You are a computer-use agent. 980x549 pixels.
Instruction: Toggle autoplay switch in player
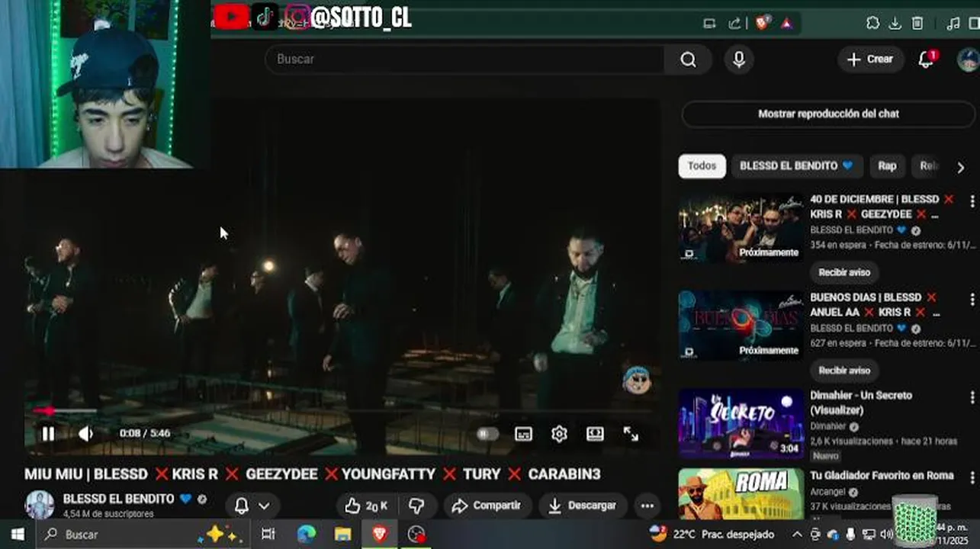coord(487,434)
